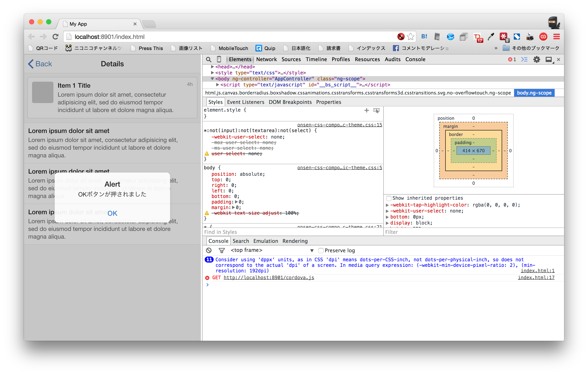Click the console filter funnel icon

(x=222, y=250)
